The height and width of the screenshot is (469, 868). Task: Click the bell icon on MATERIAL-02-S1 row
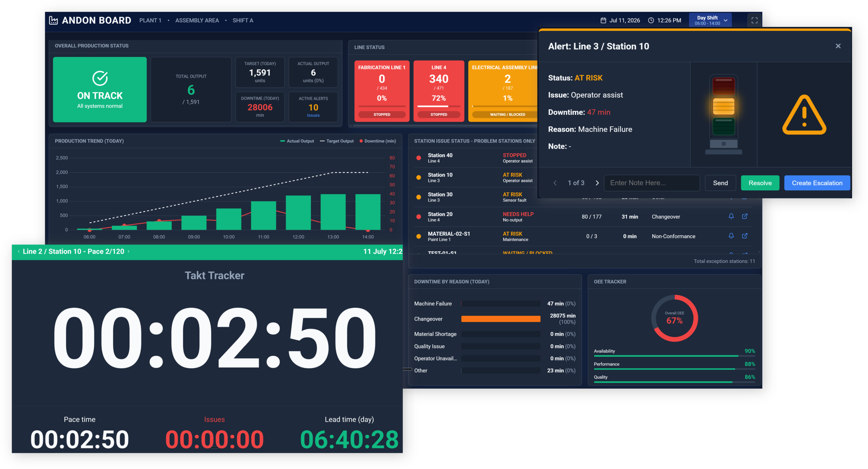(x=731, y=236)
